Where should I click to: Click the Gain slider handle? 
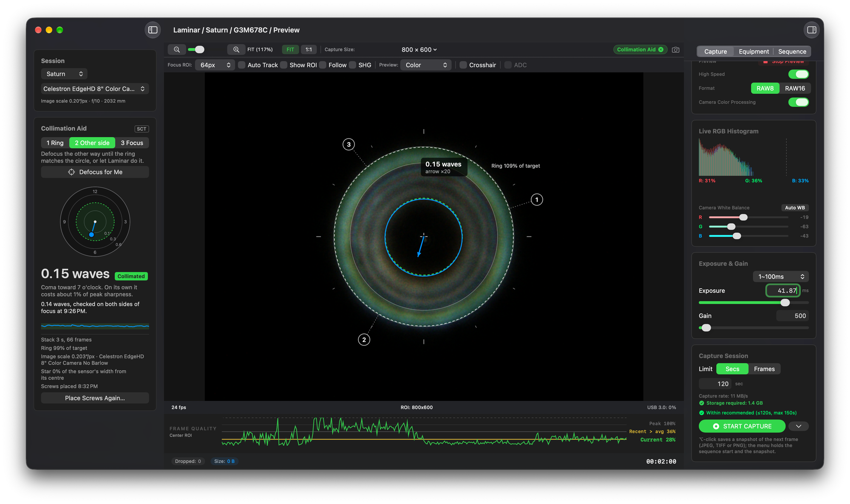coord(706,328)
